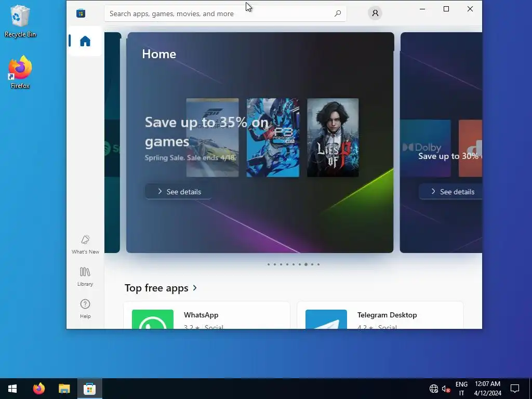Expand the Top free apps section
Viewport: 532px width, 399px height.
click(161, 288)
